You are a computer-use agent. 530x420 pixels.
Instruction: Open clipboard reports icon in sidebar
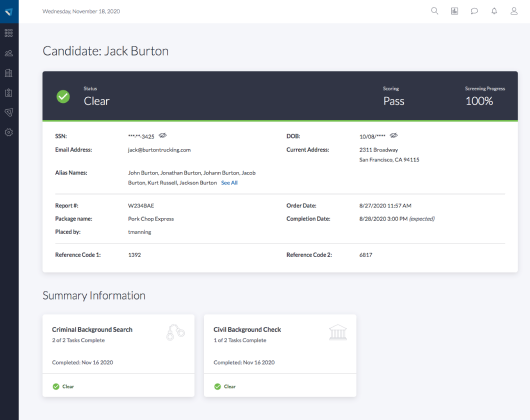click(9, 93)
